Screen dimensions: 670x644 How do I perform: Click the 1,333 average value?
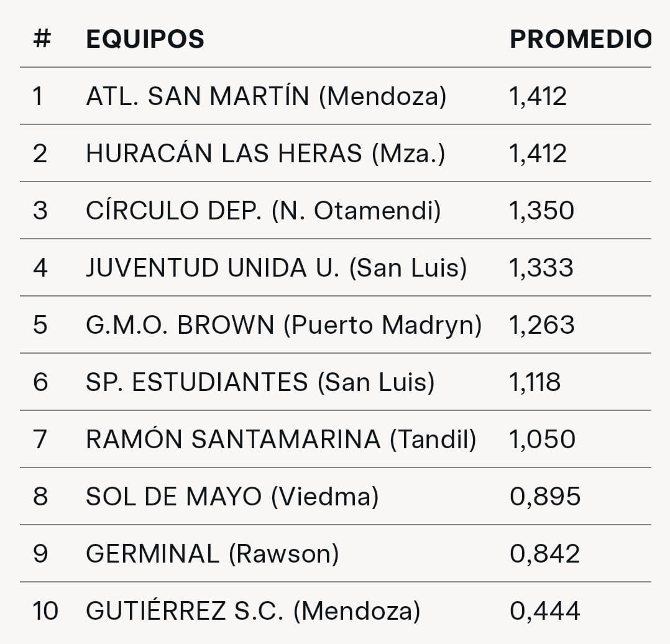point(541,268)
